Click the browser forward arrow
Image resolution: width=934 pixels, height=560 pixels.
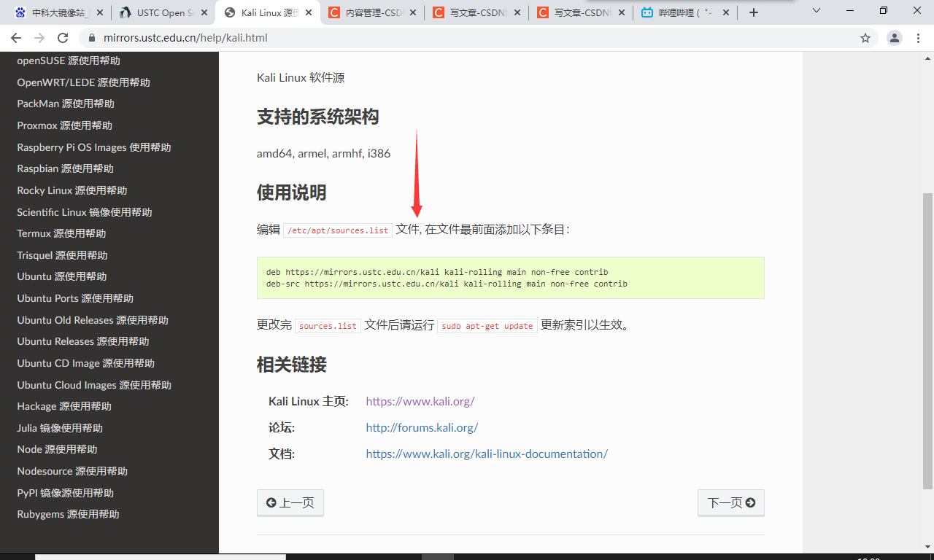pyautogui.click(x=39, y=38)
